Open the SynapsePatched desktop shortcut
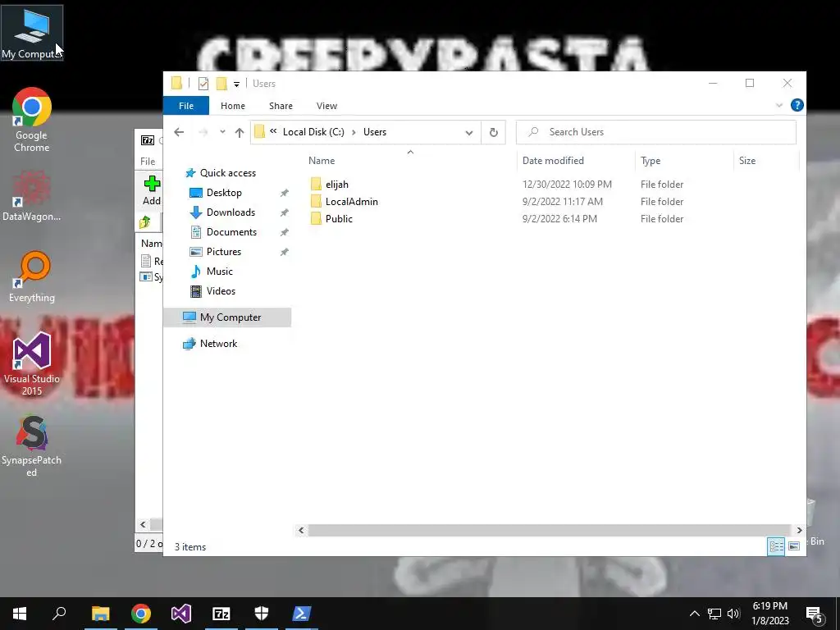 (32, 445)
